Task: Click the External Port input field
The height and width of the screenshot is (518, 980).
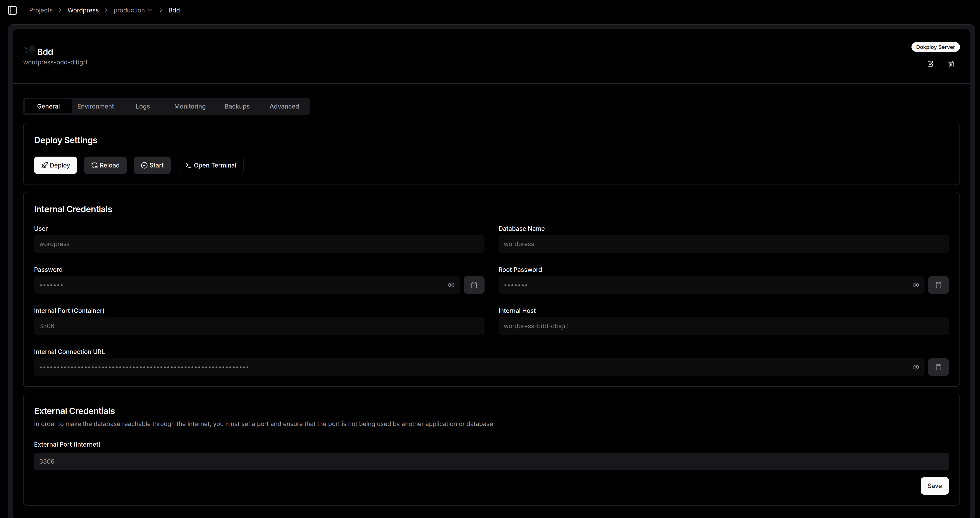Action: (491, 461)
